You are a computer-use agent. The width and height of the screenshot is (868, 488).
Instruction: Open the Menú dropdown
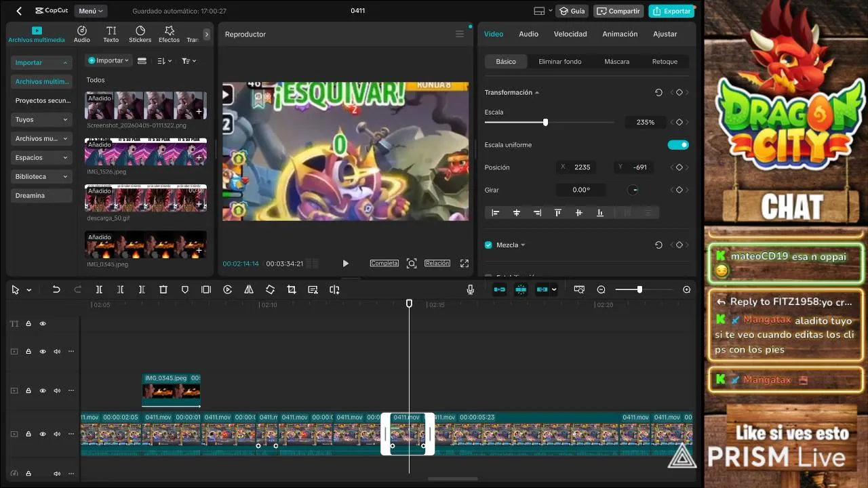[x=90, y=11]
